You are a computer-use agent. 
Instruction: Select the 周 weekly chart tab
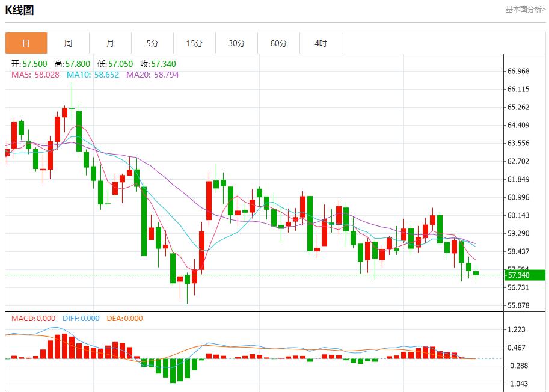tap(68, 43)
